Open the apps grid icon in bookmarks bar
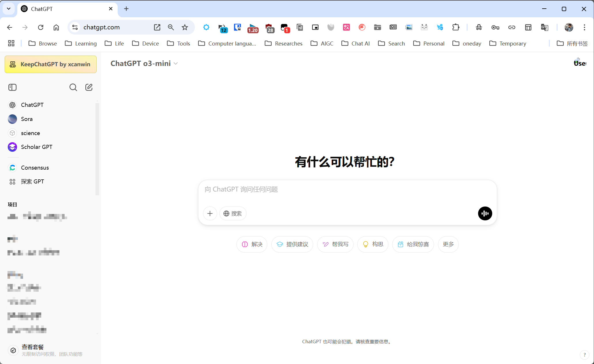The height and width of the screenshot is (364, 594). pos(11,43)
